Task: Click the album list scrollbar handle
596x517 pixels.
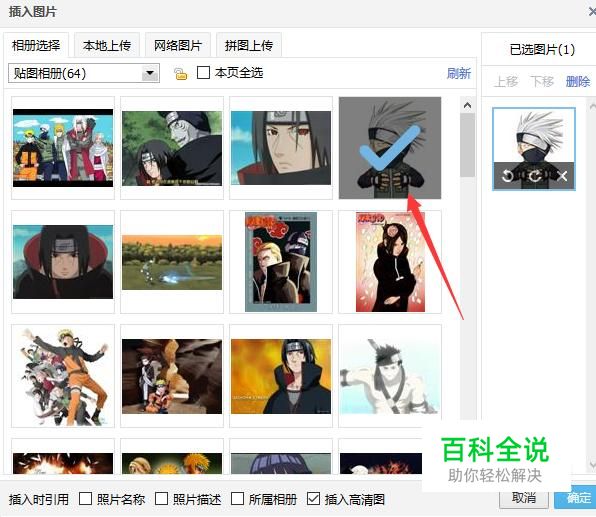Action: (468, 145)
